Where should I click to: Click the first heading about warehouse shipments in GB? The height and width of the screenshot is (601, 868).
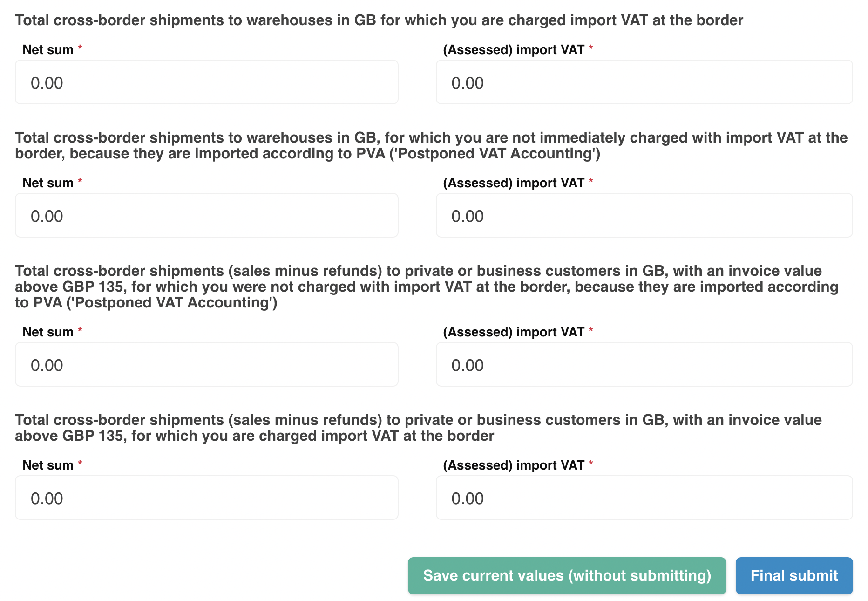pos(379,20)
